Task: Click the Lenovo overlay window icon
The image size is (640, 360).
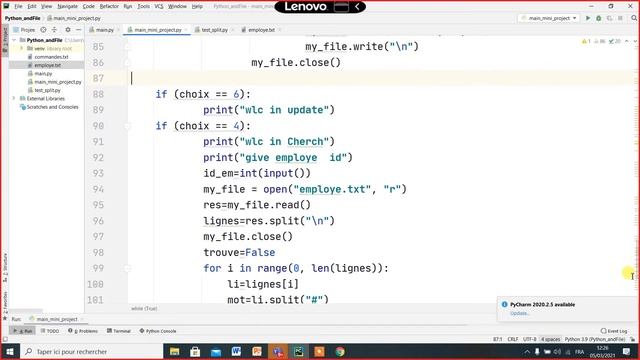Action: pyautogui.click(x=341, y=7)
